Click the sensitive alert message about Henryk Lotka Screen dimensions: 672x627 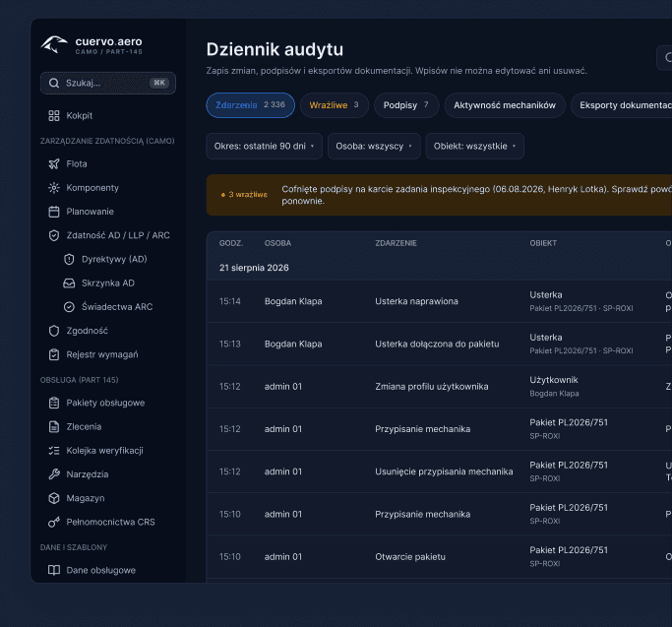click(476, 195)
